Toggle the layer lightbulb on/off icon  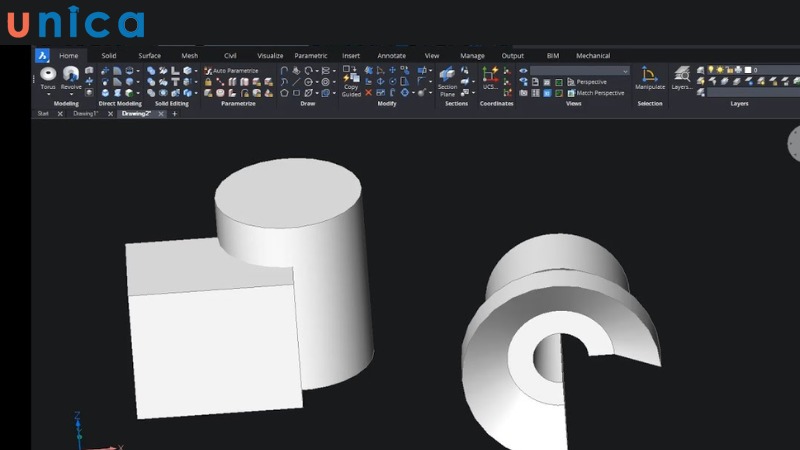point(711,70)
